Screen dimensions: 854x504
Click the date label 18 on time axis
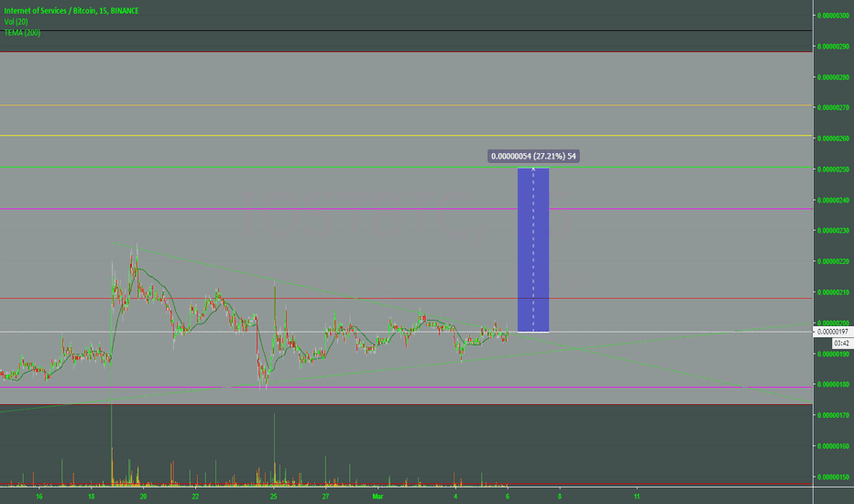click(x=91, y=497)
